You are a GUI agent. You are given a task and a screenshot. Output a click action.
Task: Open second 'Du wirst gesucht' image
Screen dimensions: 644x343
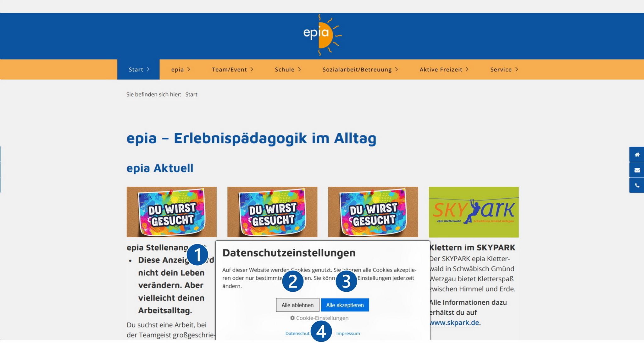click(x=272, y=212)
